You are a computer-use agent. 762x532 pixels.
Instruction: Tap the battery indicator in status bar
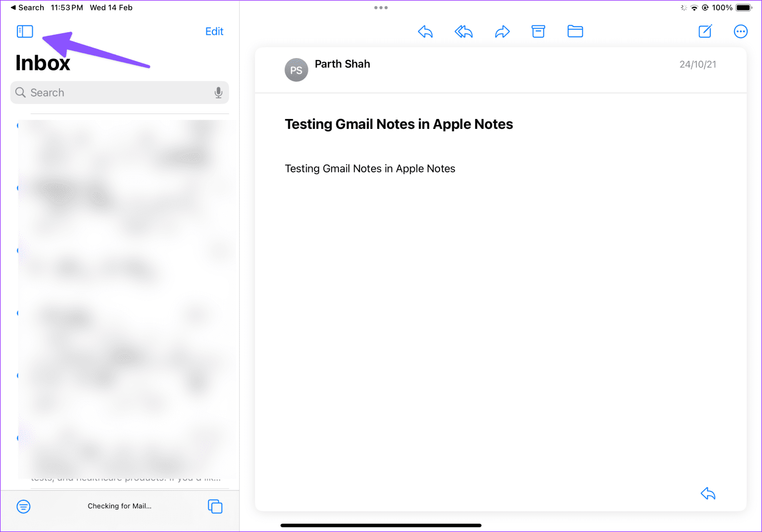click(744, 7)
